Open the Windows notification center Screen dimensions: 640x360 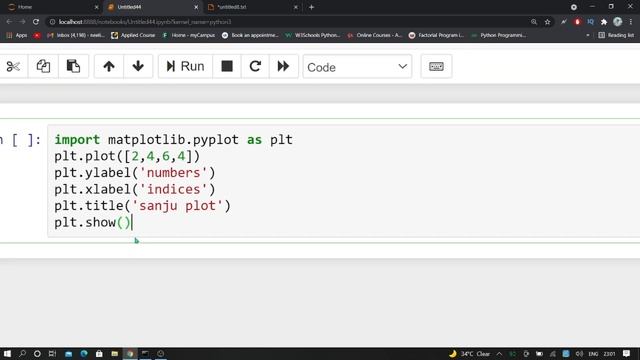627,354
